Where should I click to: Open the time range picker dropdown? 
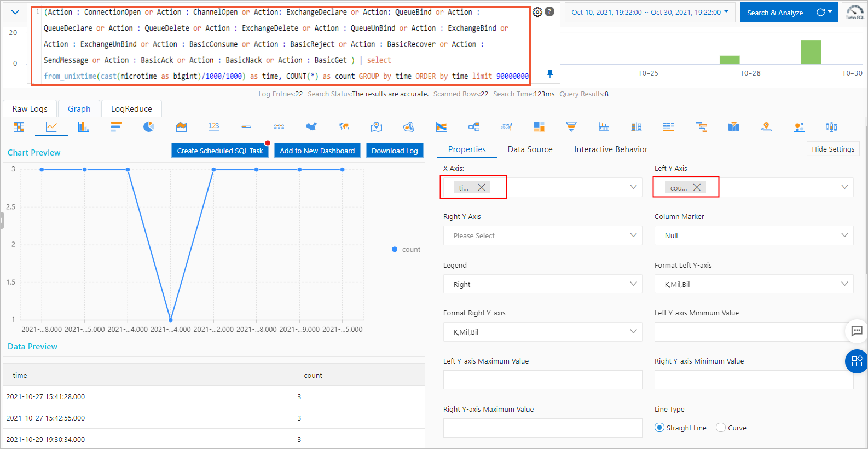tap(650, 12)
